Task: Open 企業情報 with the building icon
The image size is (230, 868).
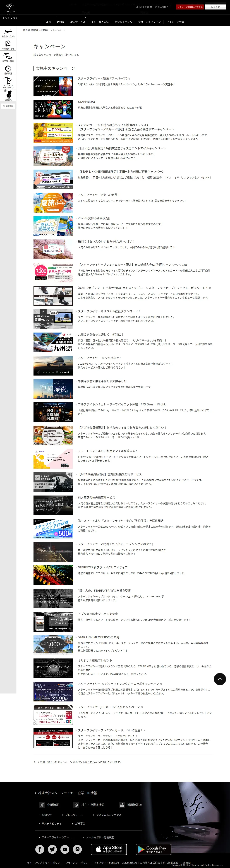Action: [49, 805]
